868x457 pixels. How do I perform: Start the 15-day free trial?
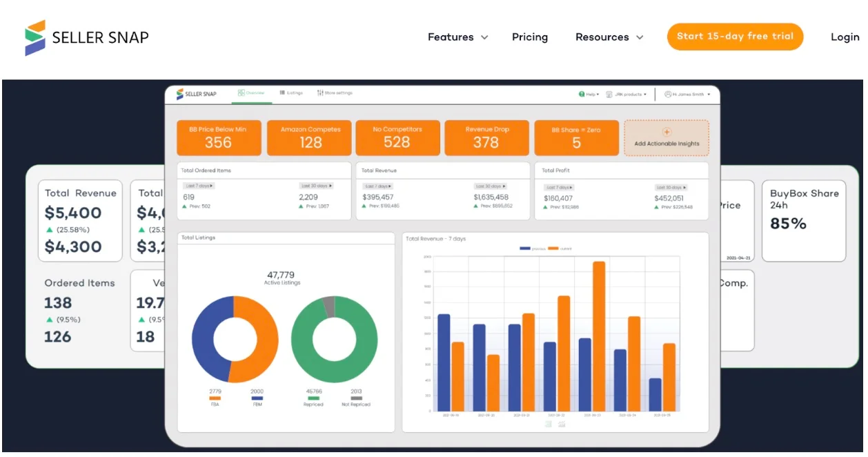[x=735, y=37]
